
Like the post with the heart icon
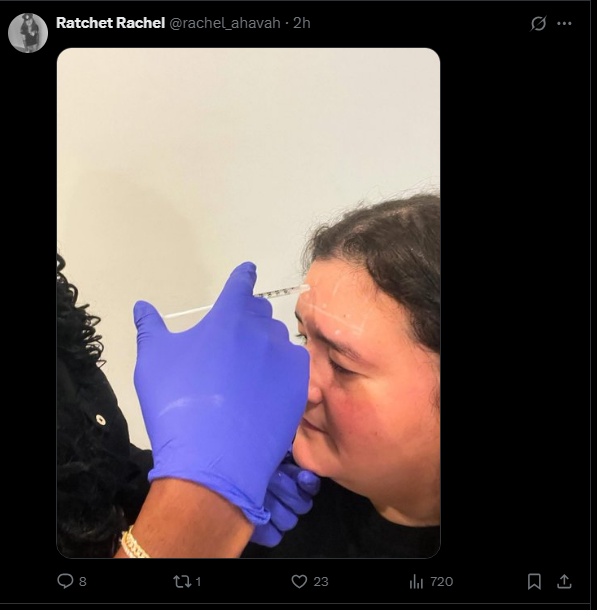(x=299, y=582)
